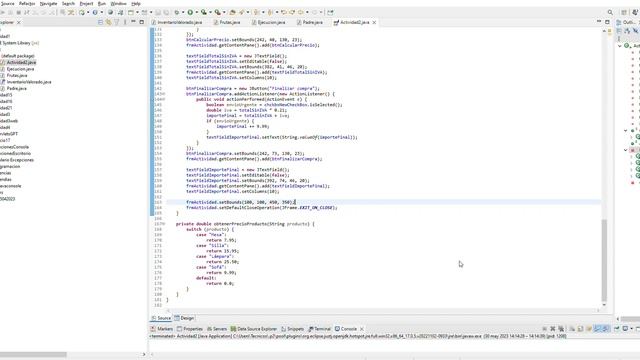Open the Data Source Explorer tab
Screen dimensions: 640x360
[253, 329]
